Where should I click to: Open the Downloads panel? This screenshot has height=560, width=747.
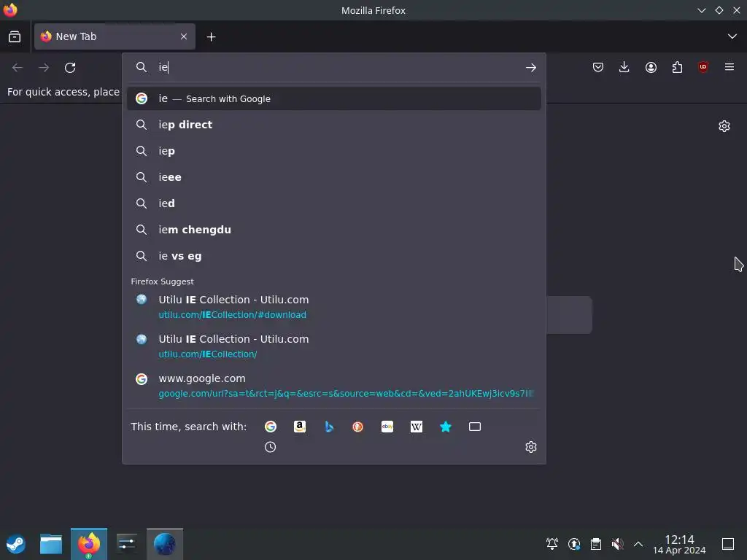(624, 68)
